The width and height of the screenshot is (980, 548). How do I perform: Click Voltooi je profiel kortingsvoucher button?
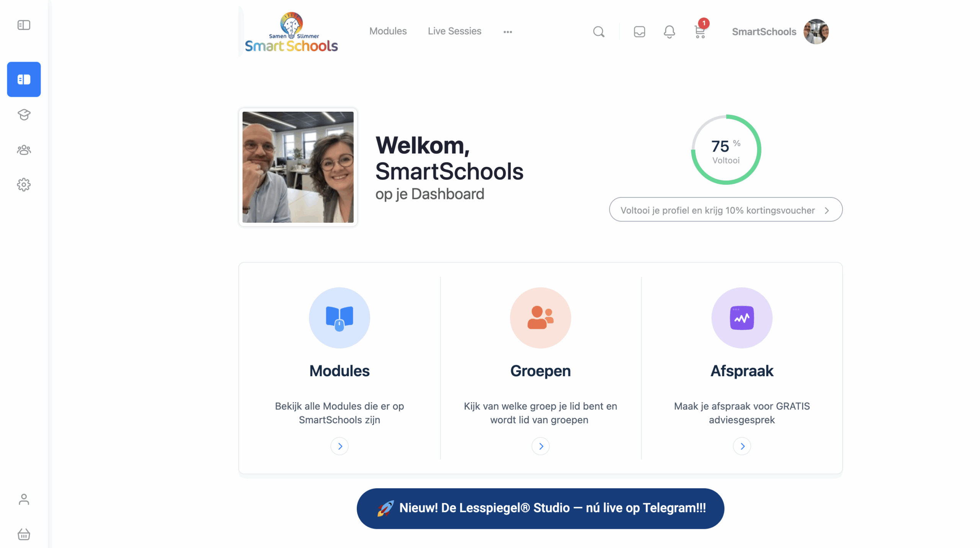pyautogui.click(x=725, y=210)
